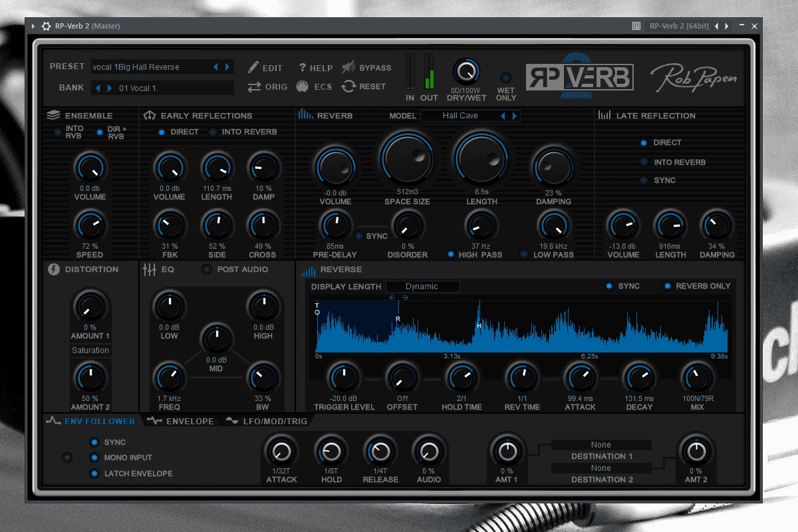Viewport: 798px width, 532px height.
Task: Select next bank arrow
Action: (110, 88)
